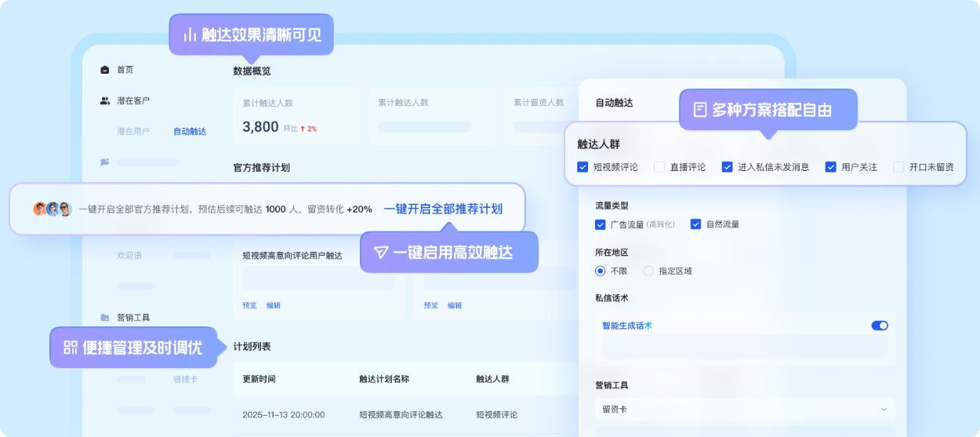
Task: Click the 数据概览 heading
Action: (x=252, y=71)
